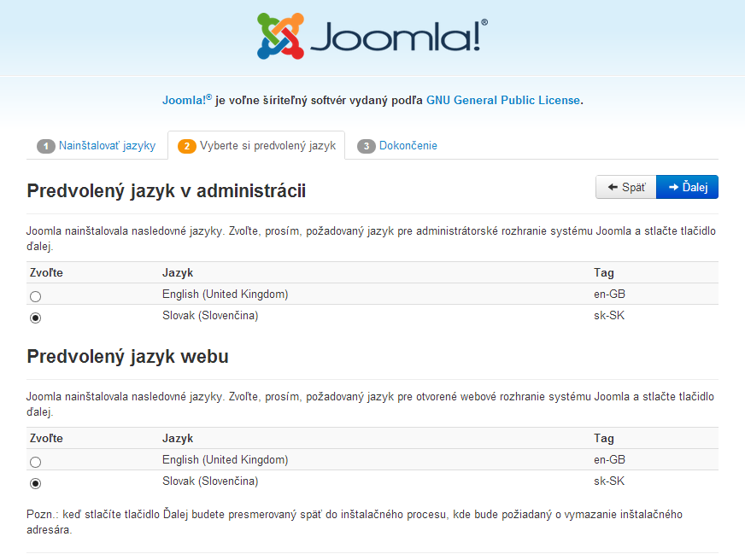Go back with the Späť button
This screenshot has width=745, height=560.
(626, 187)
